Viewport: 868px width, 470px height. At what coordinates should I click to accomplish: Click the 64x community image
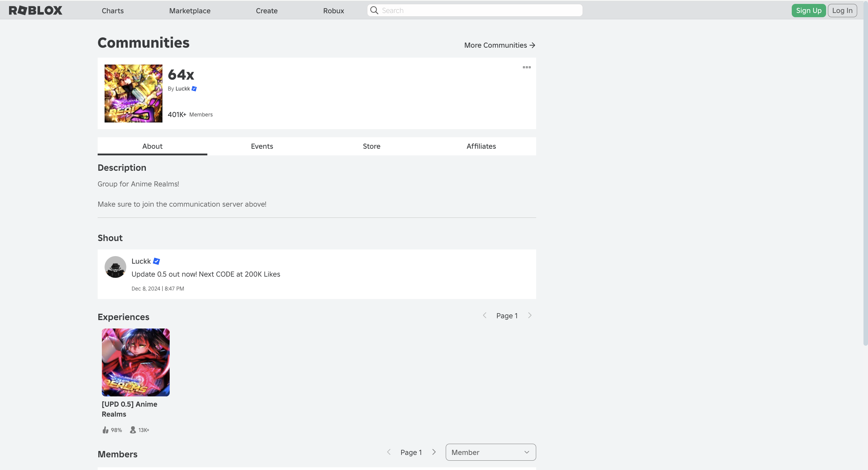click(x=134, y=94)
